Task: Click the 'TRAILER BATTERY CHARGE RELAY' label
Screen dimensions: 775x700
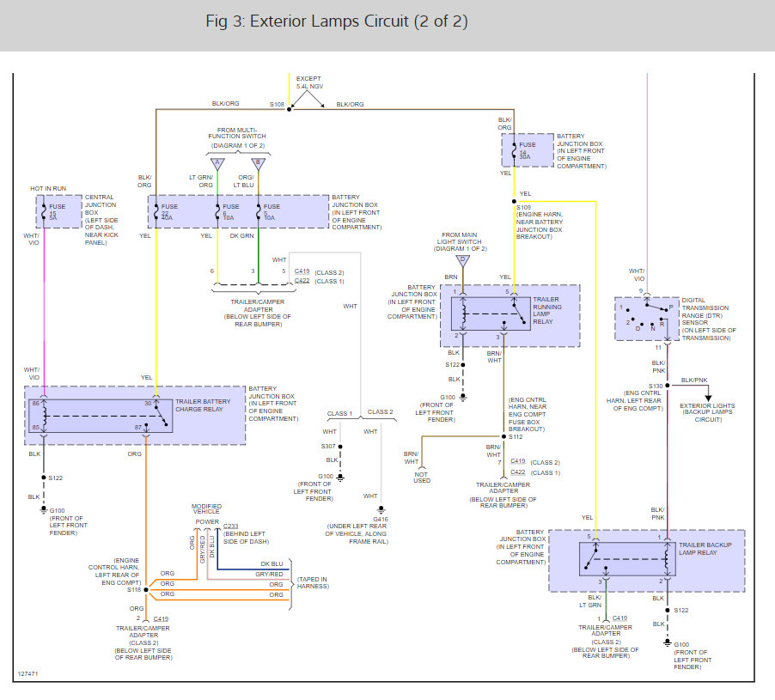Action: point(203,405)
